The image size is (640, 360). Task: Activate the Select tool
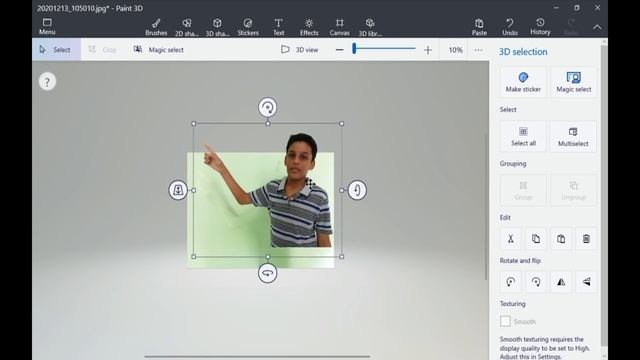pyautogui.click(x=56, y=49)
